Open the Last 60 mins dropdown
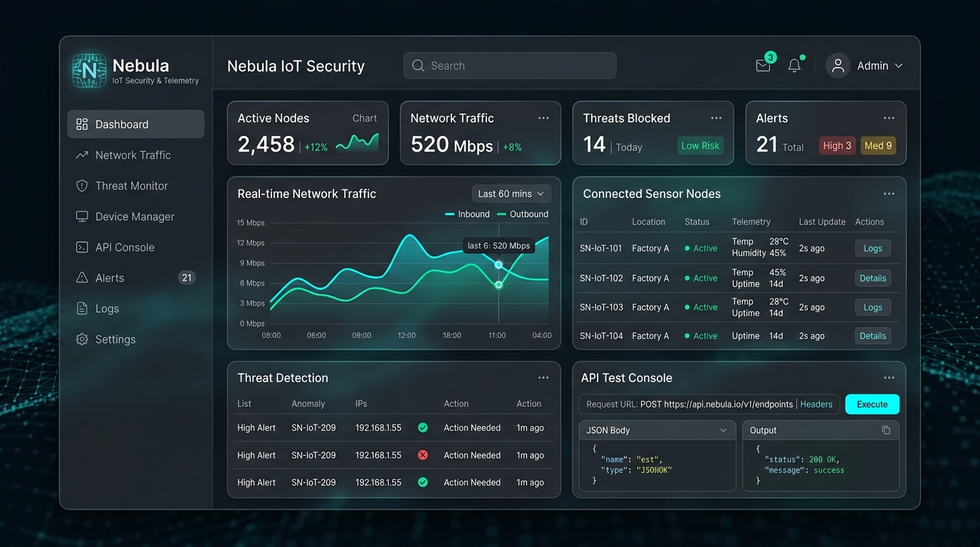Viewport: 980px width, 547px height. click(x=511, y=194)
